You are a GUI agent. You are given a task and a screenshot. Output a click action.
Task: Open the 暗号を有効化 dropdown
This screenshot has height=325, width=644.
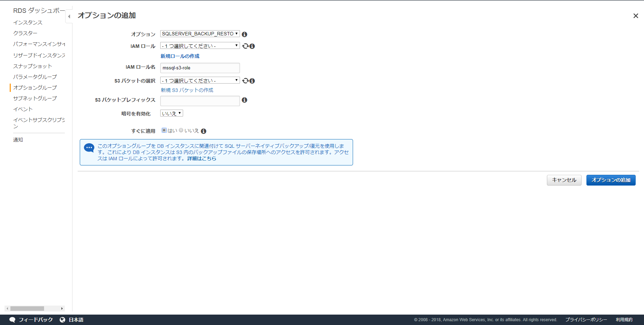point(171,113)
